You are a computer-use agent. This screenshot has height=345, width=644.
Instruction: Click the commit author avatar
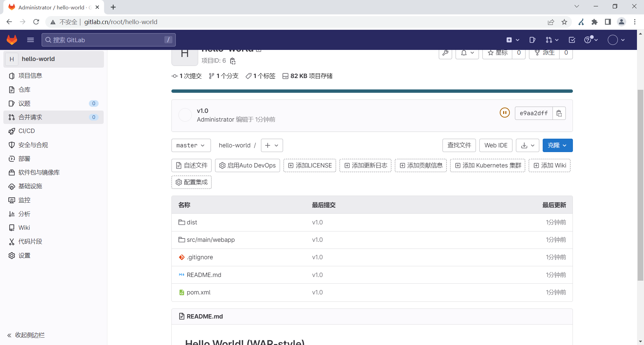(185, 115)
